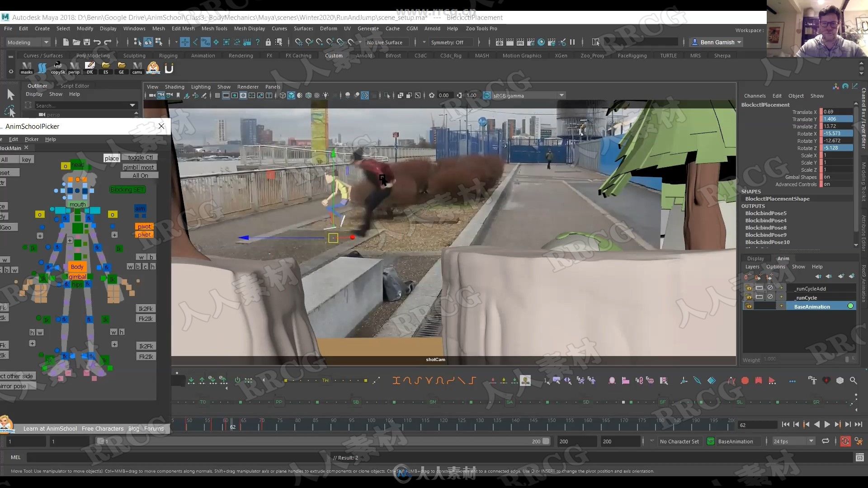Toggle the green BaseAnimation active indicator
Image resolution: width=868 pixels, height=488 pixels.
tap(850, 306)
